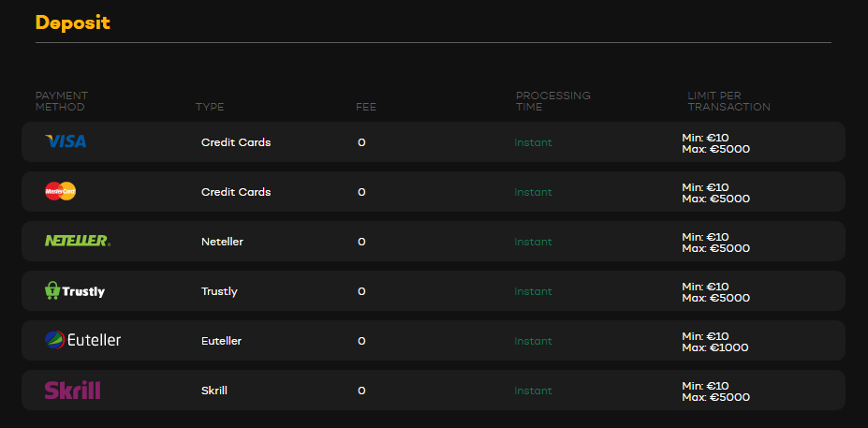Click Credit Cards in the VISA row
This screenshot has height=428, width=868.
(x=236, y=142)
